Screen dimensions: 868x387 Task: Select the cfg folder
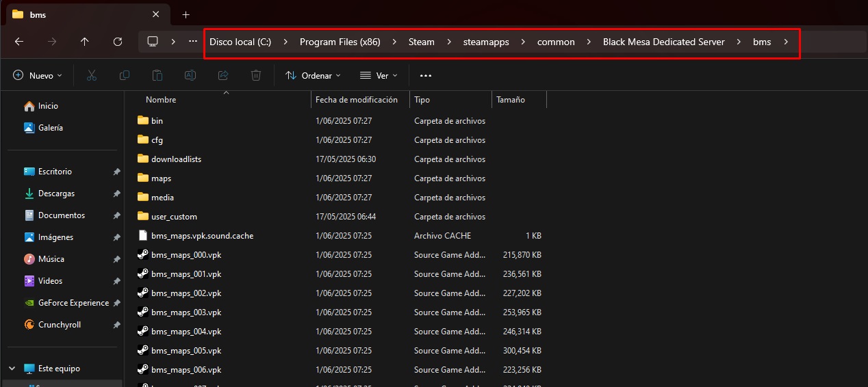157,140
